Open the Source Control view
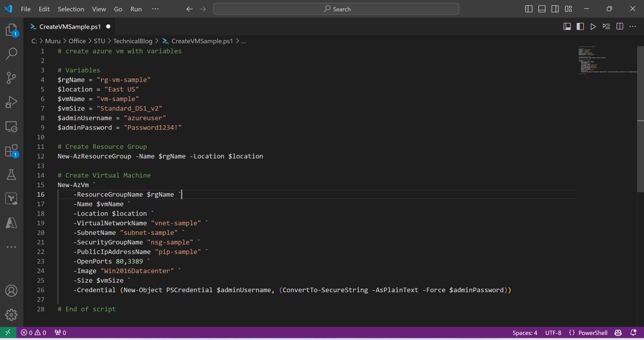 click(11, 78)
